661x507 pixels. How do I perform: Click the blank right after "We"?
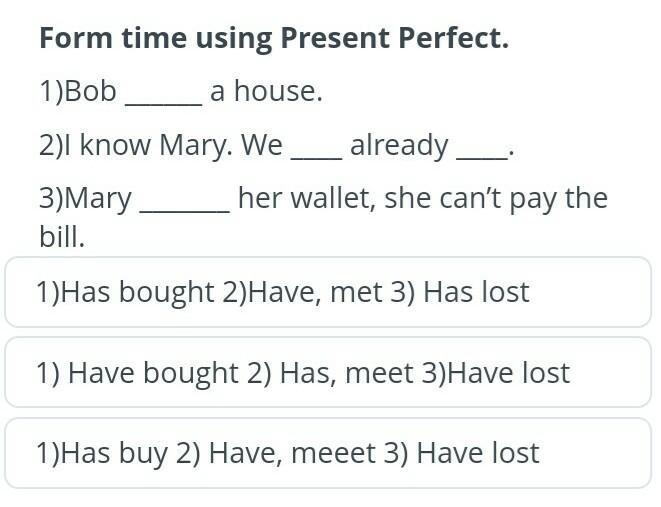[x=315, y=147]
